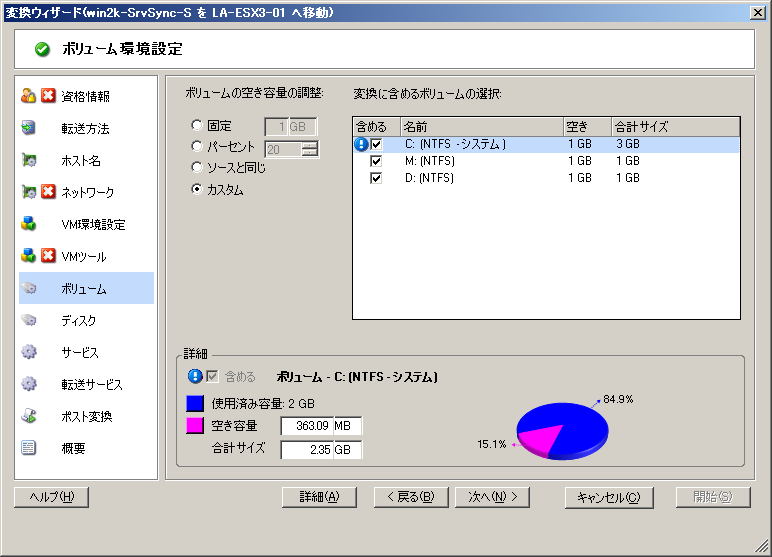Open the VMツール page
This screenshot has height=557, width=772.
point(84,256)
